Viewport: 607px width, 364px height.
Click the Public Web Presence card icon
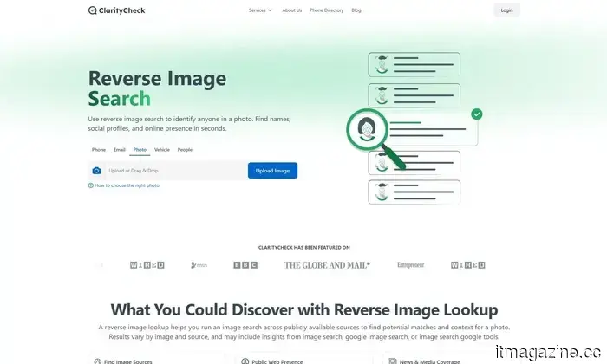coord(245,361)
